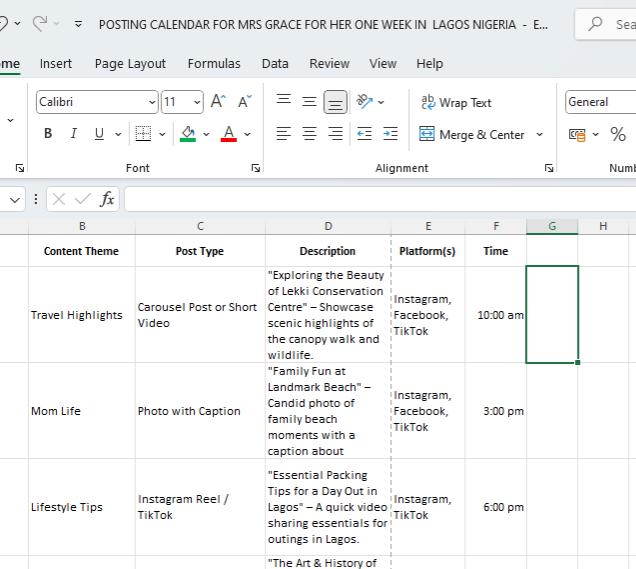Click Insert Function fx icon
The height and width of the screenshot is (569, 636).
[x=107, y=199]
